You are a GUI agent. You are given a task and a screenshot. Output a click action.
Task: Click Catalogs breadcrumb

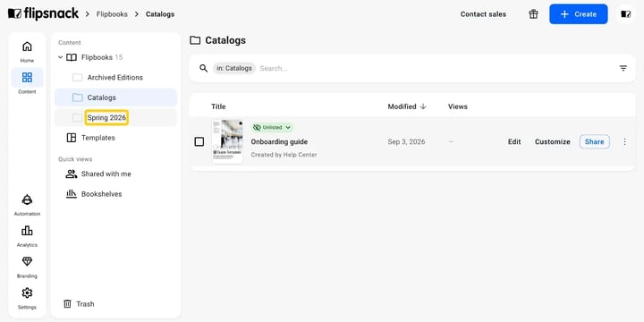pyautogui.click(x=160, y=14)
